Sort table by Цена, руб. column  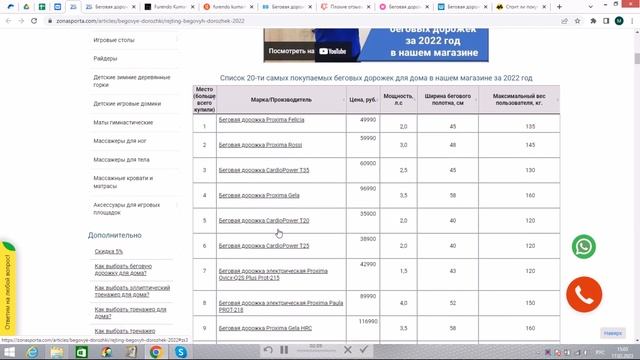coord(363,100)
